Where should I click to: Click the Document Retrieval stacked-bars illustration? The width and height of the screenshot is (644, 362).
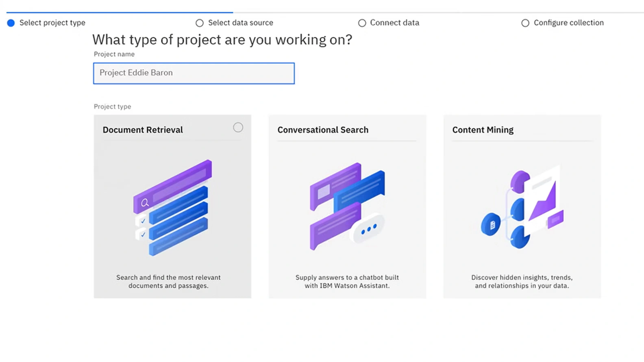point(173,208)
